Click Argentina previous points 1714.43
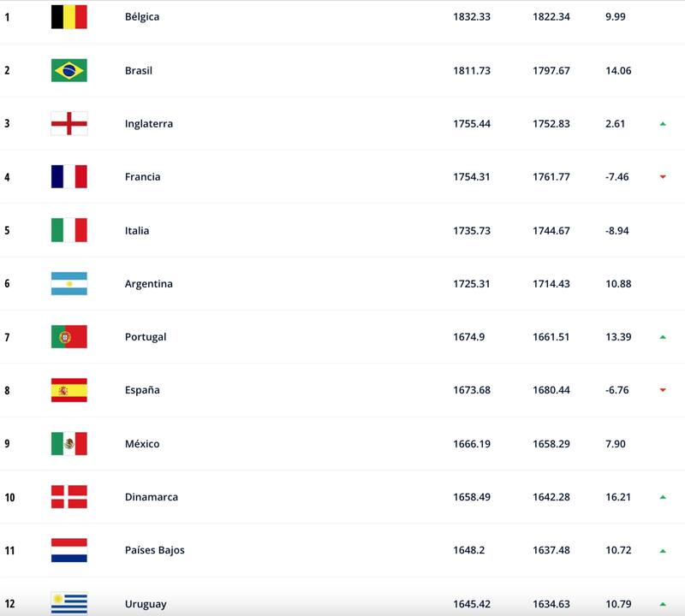The height and width of the screenshot is (616, 685). pyautogui.click(x=551, y=283)
